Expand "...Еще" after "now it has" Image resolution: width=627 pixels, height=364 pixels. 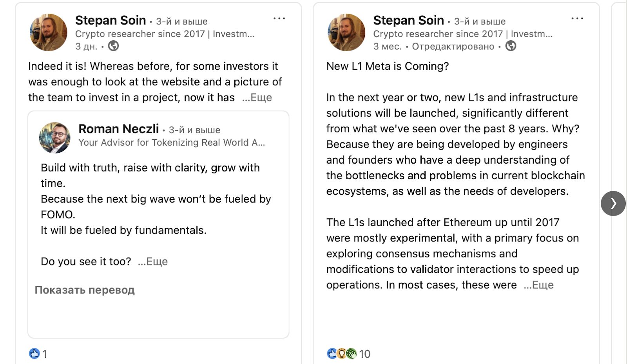[x=257, y=97]
